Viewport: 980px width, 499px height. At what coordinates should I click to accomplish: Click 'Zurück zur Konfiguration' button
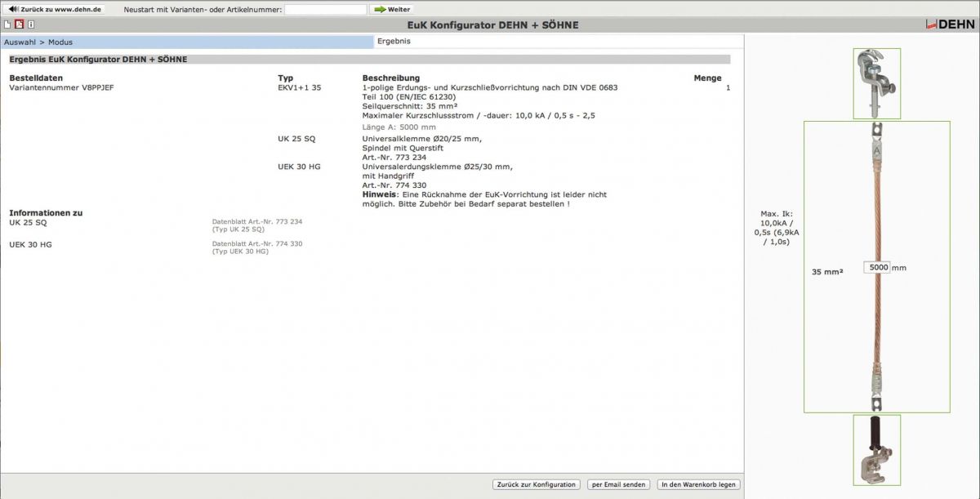(x=537, y=484)
